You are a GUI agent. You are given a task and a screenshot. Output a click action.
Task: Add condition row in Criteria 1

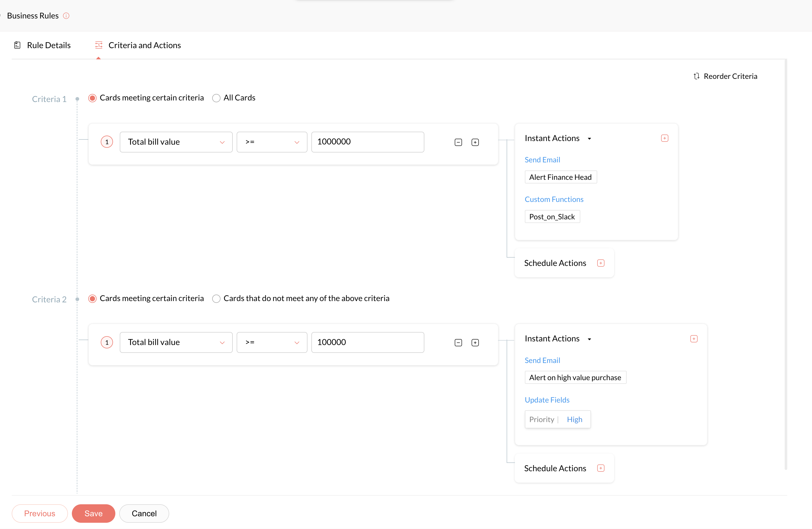click(x=475, y=142)
